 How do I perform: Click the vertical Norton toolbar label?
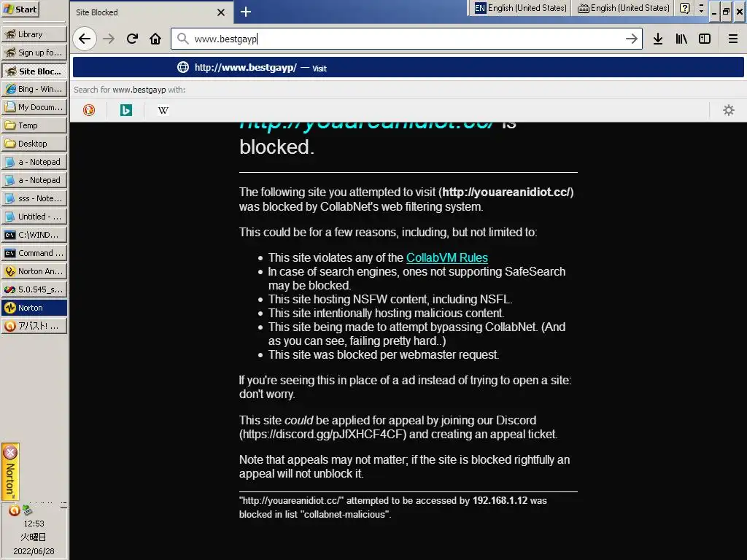[x=10, y=480]
